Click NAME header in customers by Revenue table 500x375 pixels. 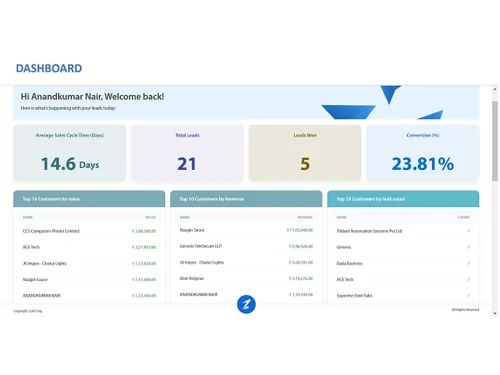tap(185, 217)
